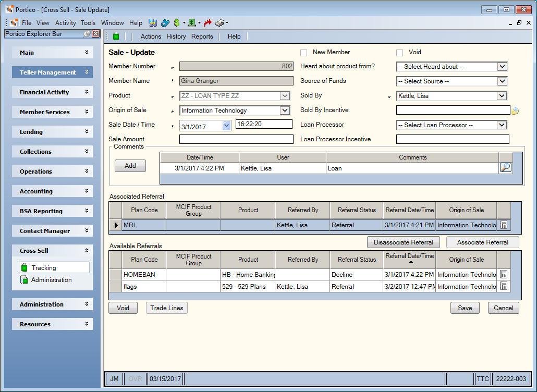Open the Activity menu
Viewport: 537px width, 392px height.
65,23
